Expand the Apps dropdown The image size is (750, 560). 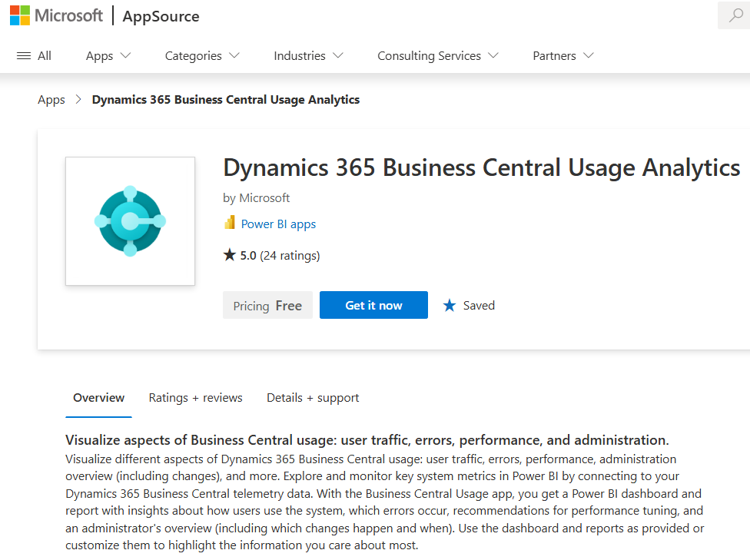click(x=108, y=56)
